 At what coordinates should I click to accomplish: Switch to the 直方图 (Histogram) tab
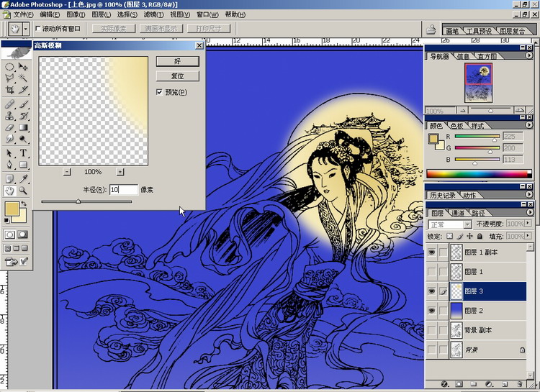[x=487, y=56]
